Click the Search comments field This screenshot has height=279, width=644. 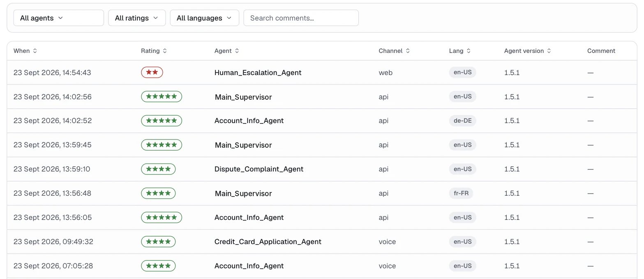point(301,18)
